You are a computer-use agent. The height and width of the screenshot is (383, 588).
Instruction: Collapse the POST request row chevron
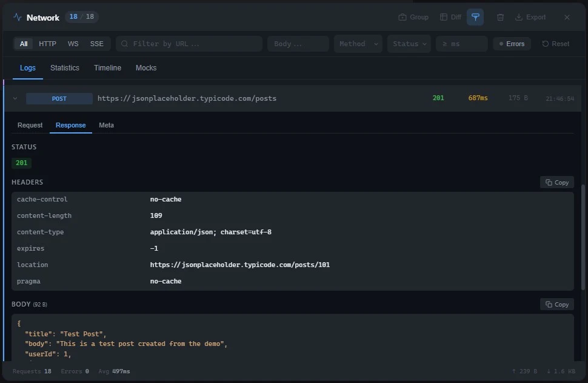click(x=15, y=98)
